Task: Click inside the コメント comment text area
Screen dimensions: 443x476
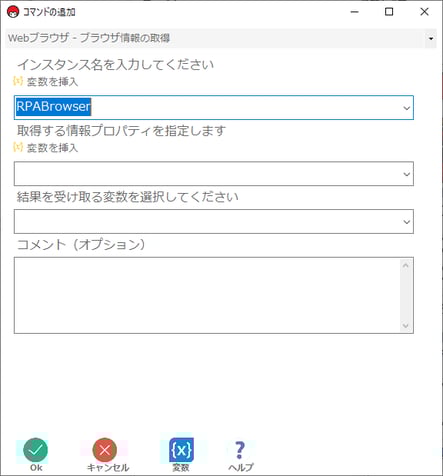Action: coord(207,295)
